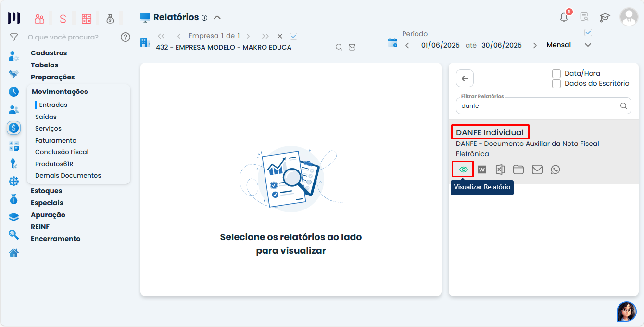Viewport: 644px width, 327px height.
Task: Share DANFE report via WhatsApp
Action: [556, 170]
